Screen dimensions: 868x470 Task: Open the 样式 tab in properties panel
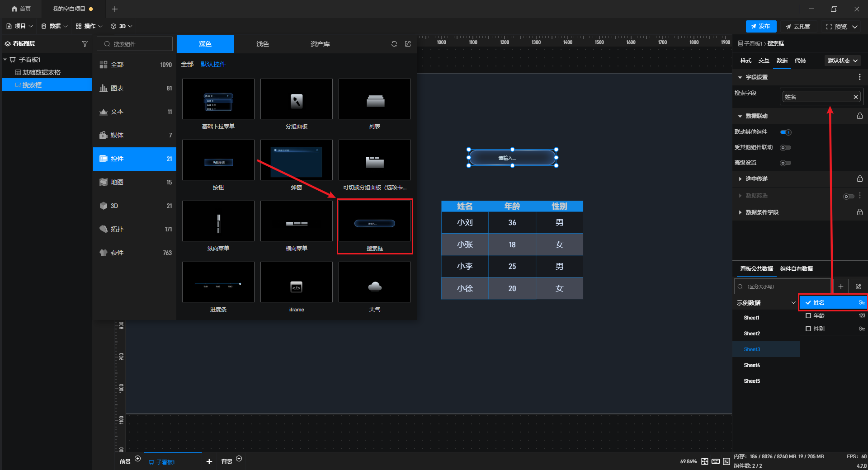745,61
